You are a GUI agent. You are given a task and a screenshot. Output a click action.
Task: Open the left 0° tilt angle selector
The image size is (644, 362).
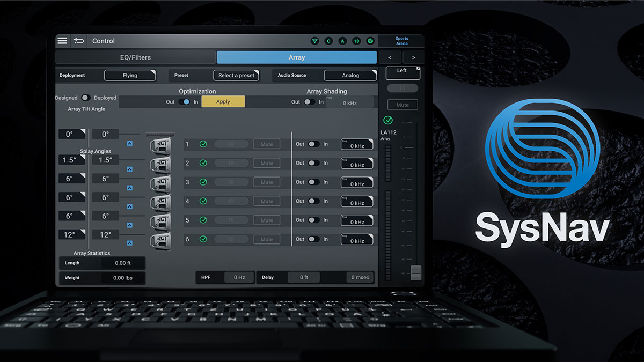(x=72, y=134)
